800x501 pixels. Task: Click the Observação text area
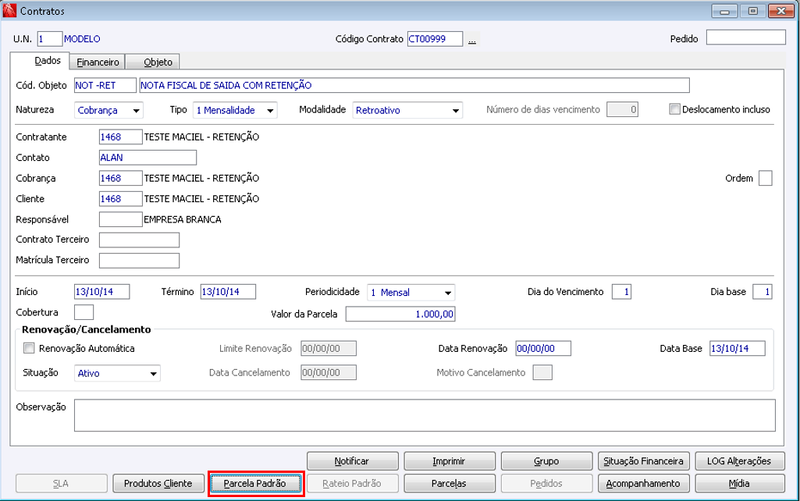tap(424, 415)
